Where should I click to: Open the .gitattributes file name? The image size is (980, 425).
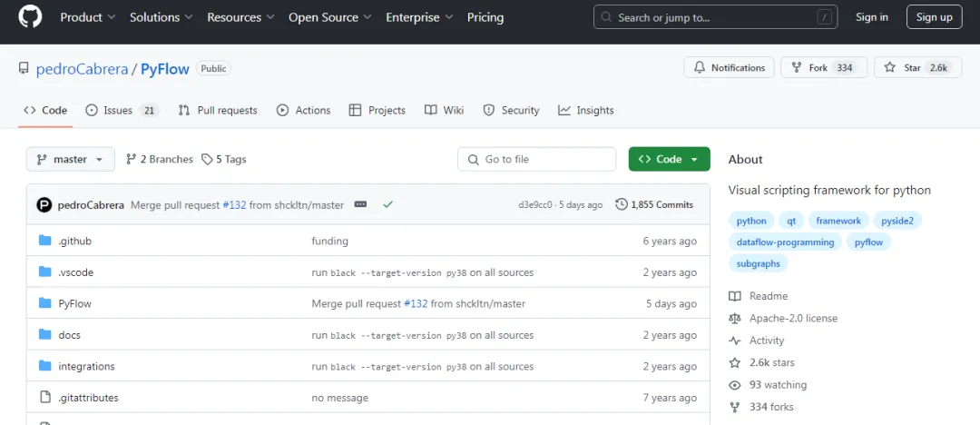(88, 398)
